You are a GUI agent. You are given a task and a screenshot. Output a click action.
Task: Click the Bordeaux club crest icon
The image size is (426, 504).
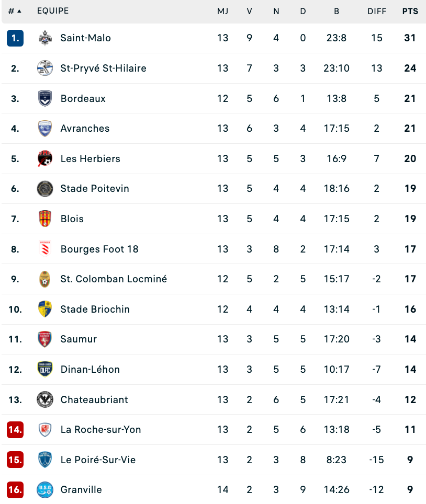coord(45,98)
